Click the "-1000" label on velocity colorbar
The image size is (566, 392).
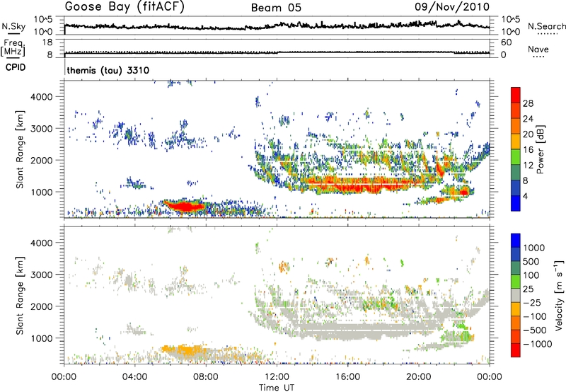[x=537, y=344]
